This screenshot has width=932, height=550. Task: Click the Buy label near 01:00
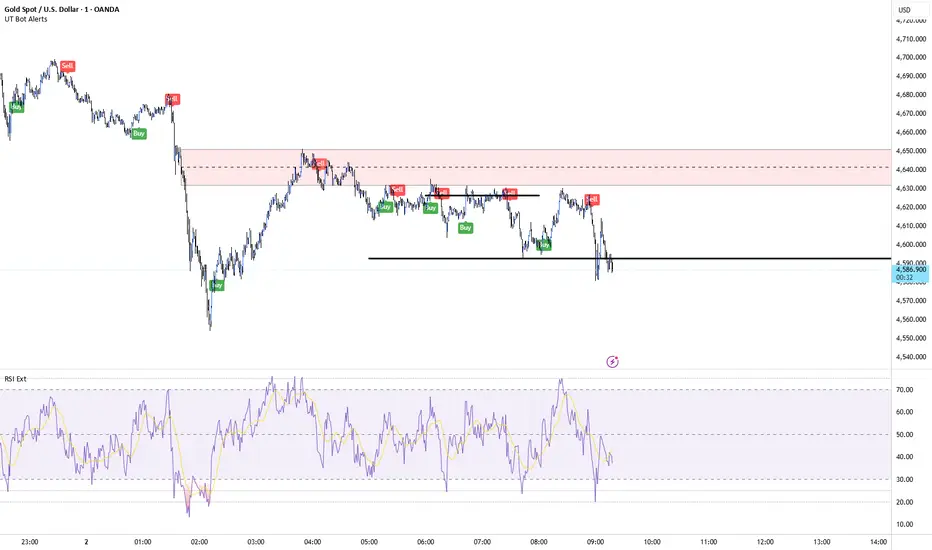click(139, 134)
